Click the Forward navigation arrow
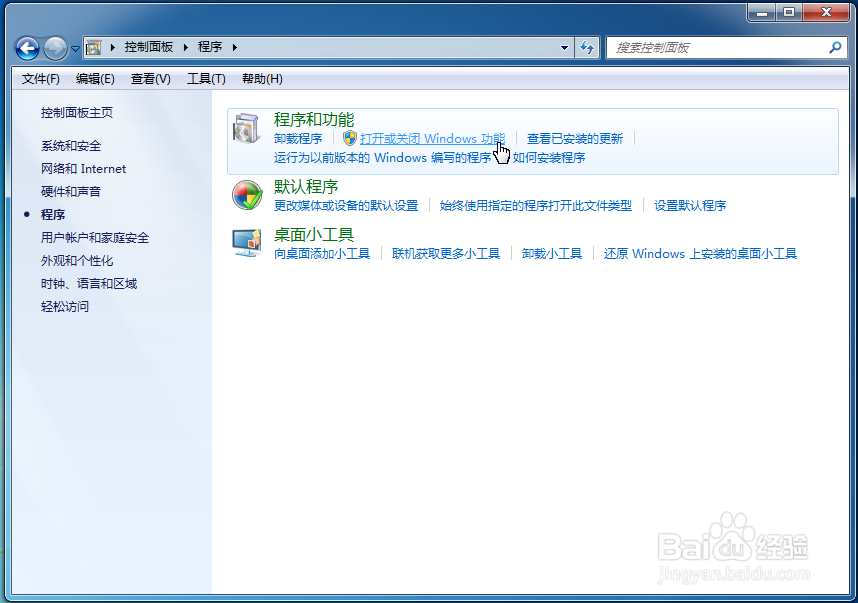This screenshot has width=858, height=603. point(55,48)
